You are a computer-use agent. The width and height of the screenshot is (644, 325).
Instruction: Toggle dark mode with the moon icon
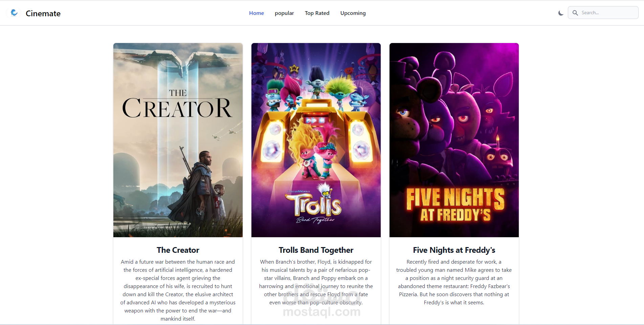click(561, 13)
